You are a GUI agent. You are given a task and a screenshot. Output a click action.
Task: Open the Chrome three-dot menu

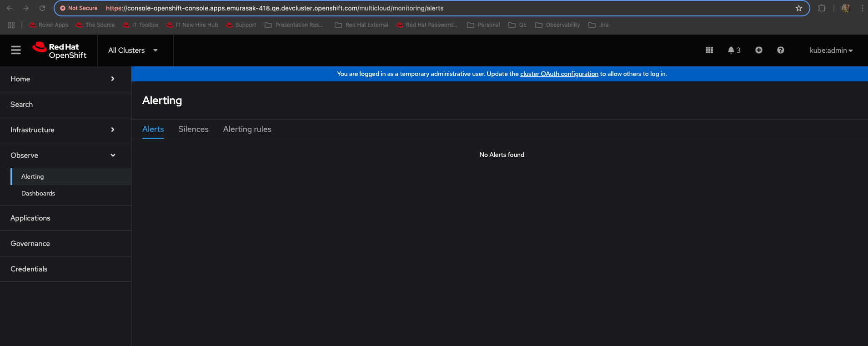(862, 8)
